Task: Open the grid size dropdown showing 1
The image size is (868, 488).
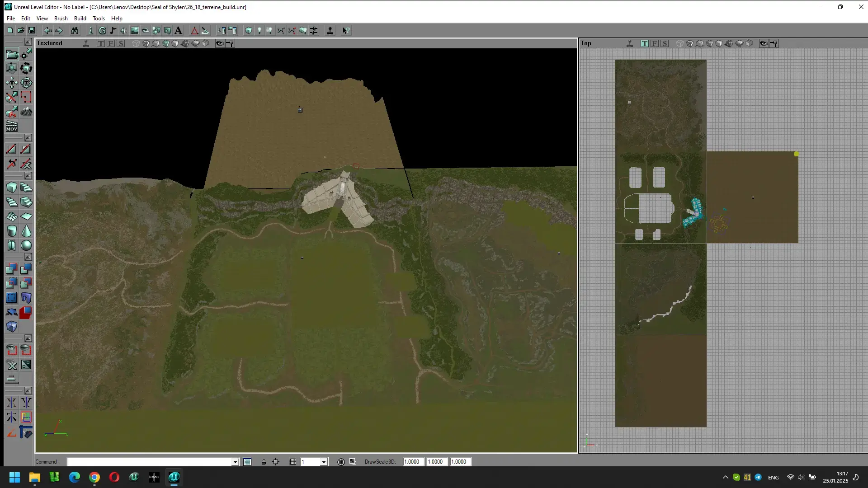Action: pos(324,462)
